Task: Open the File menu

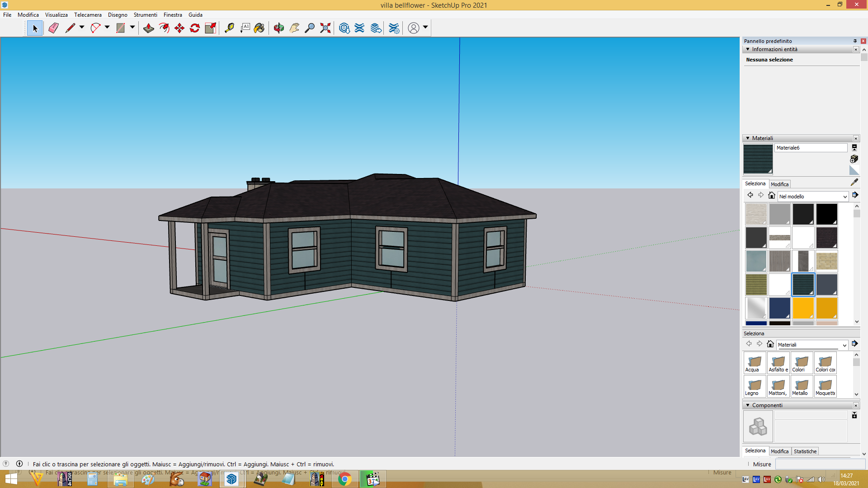Action: (7, 15)
